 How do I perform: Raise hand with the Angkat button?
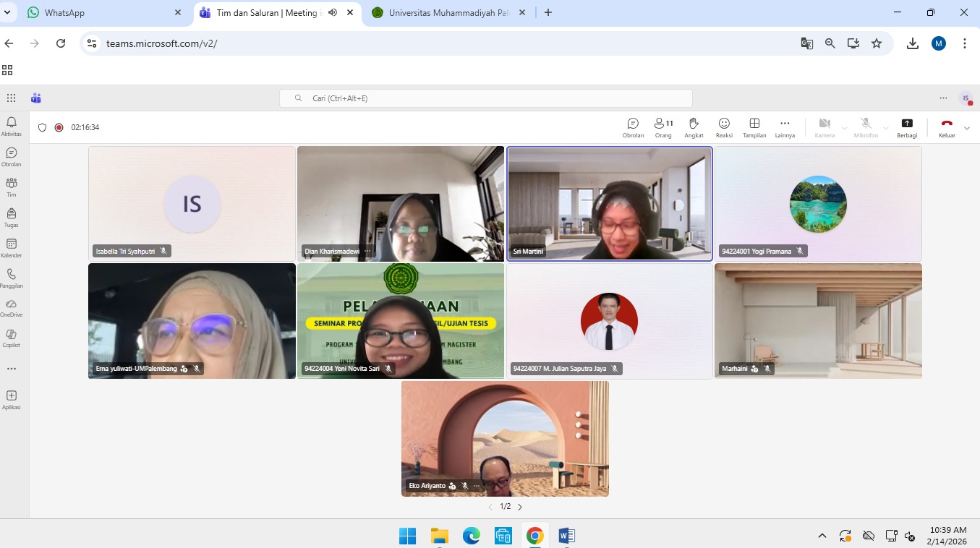694,127
